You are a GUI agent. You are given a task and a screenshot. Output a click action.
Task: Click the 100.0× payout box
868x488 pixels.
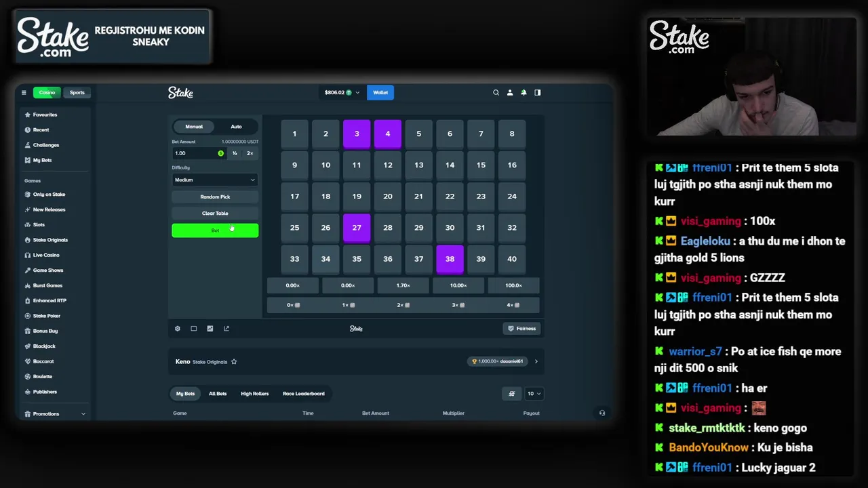[x=513, y=286]
